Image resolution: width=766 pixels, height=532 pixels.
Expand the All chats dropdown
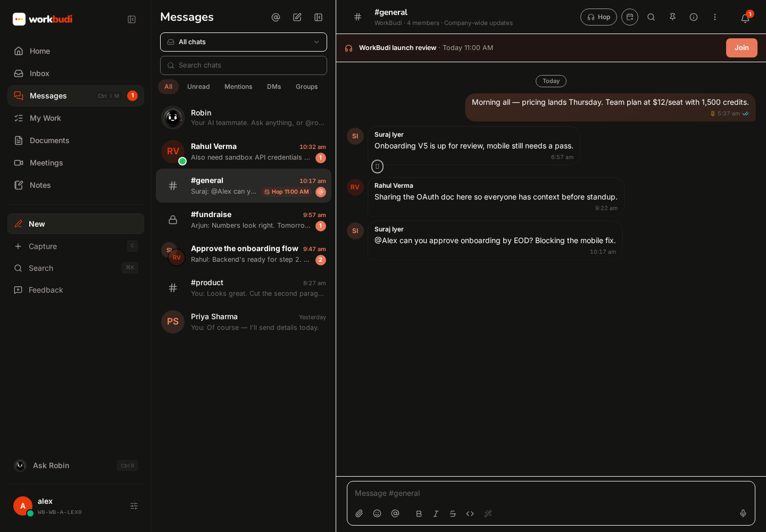coord(244,42)
